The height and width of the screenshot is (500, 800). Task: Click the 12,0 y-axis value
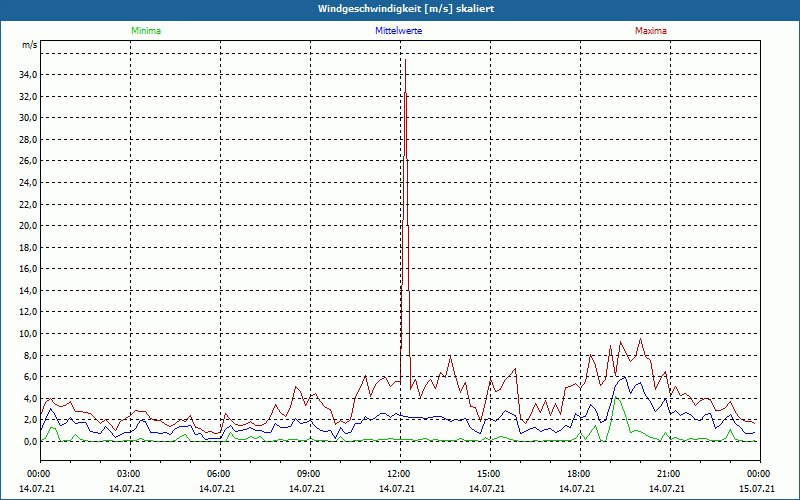coord(28,312)
